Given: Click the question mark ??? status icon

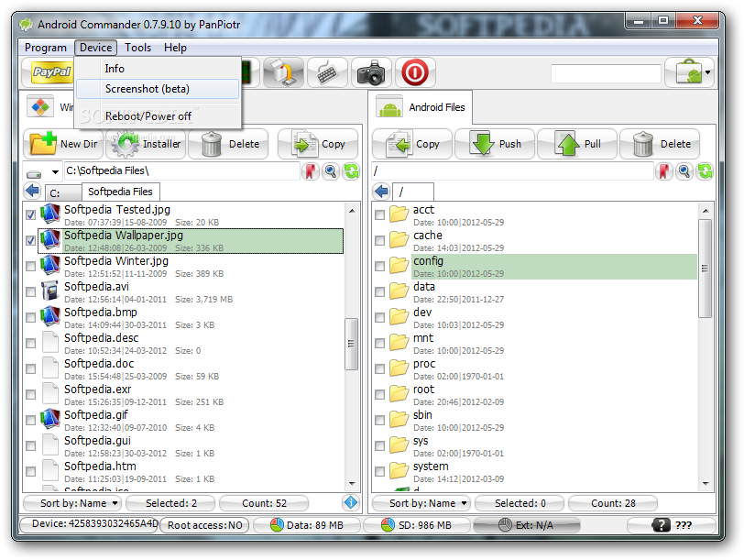Looking at the screenshot, I should [672, 525].
